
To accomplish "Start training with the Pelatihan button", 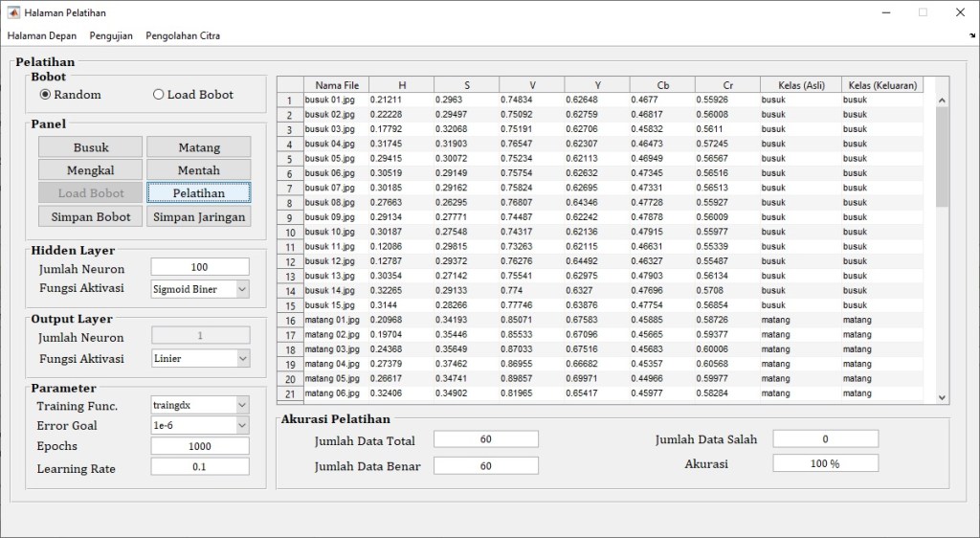I will 199,193.
